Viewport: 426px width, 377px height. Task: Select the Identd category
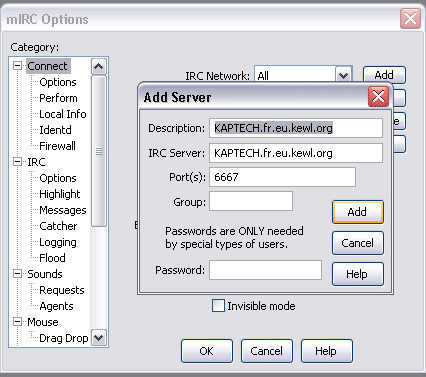(55, 130)
